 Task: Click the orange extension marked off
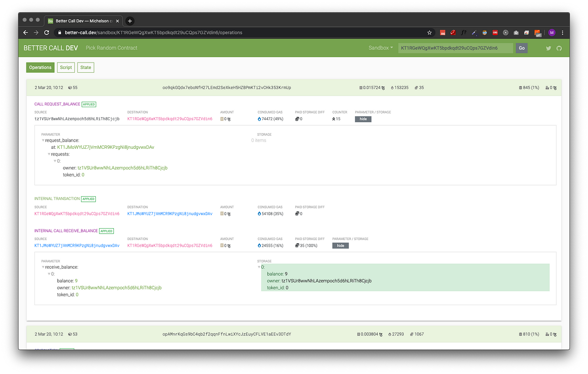pos(538,33)
